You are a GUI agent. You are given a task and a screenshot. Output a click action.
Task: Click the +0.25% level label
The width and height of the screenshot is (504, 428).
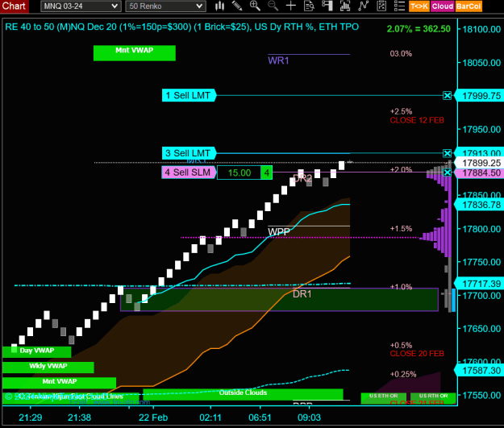403,374
